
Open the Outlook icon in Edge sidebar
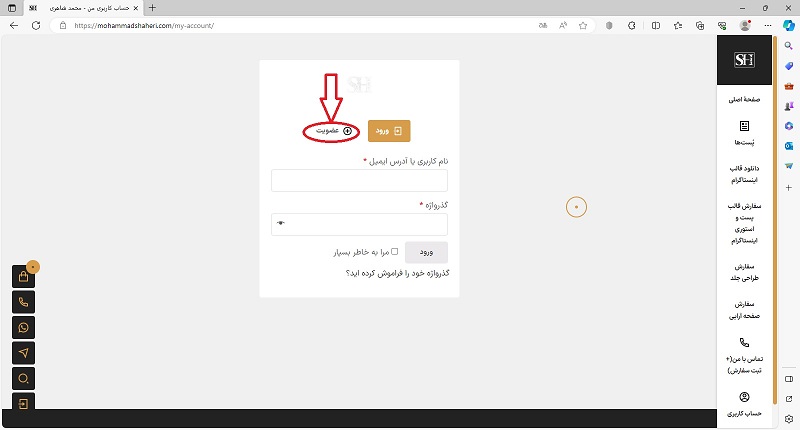click(789, 145)
